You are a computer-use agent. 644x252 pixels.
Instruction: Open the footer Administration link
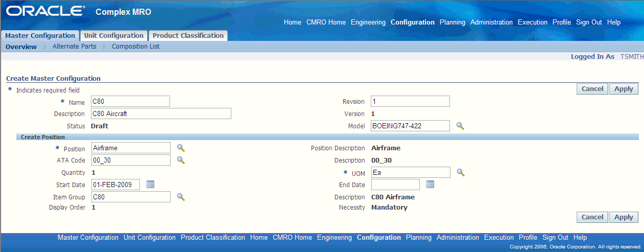[x=458, y=238]
